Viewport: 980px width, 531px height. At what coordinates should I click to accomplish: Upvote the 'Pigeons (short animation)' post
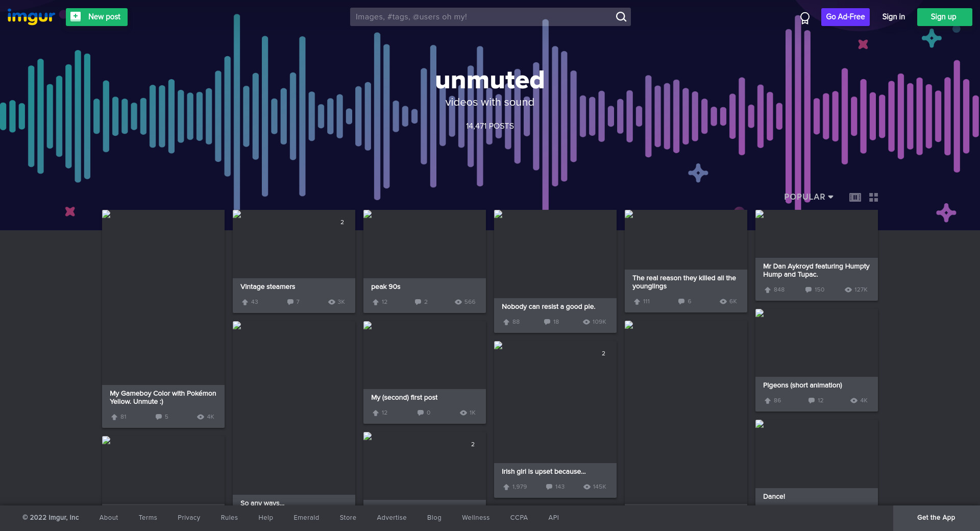[768, 400]
